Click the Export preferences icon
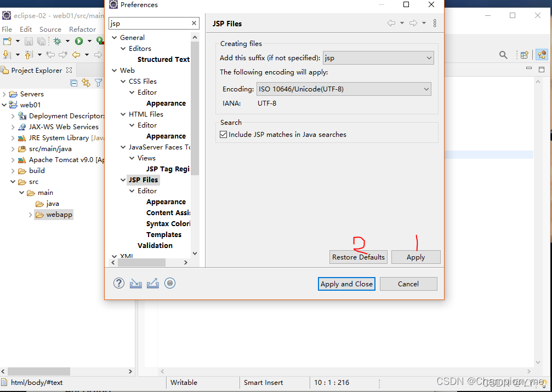 coord(153,284)
